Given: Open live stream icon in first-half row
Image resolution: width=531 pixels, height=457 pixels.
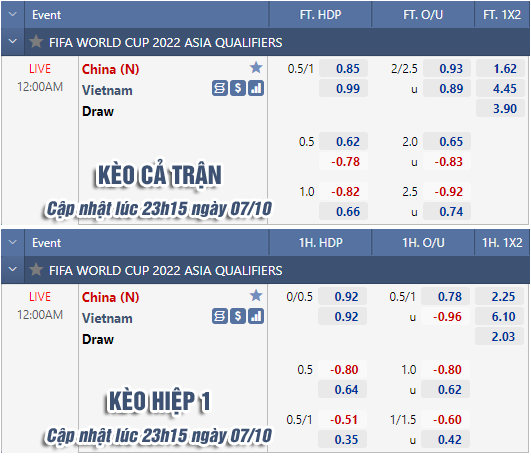Looking at the screenshot, I should 220,316.
